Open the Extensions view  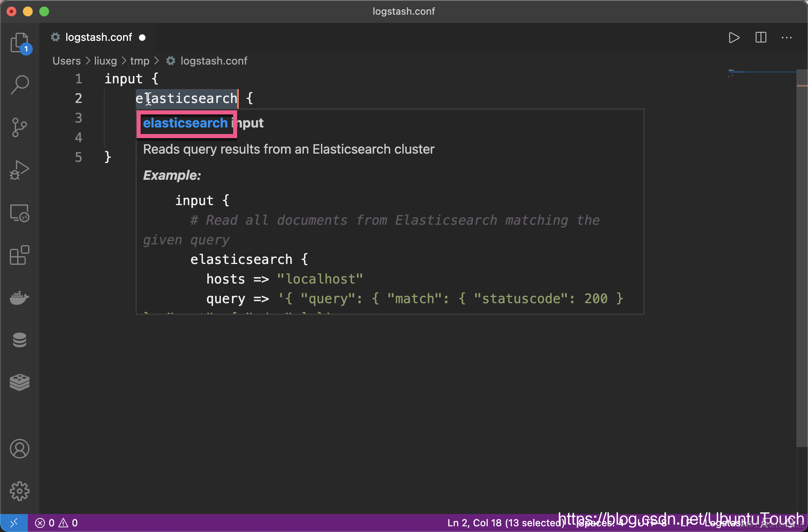pyautogui.click(x=19, y=255)
